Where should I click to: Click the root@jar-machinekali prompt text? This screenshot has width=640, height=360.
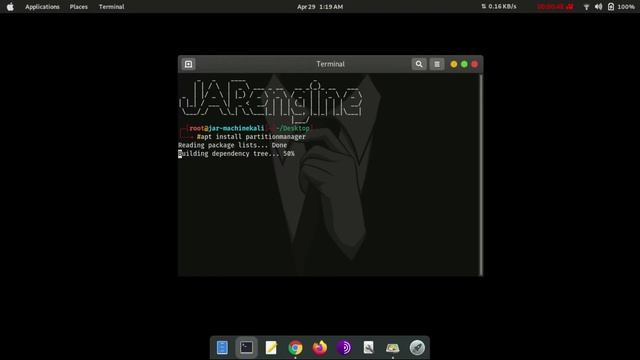tap(227, 128)
